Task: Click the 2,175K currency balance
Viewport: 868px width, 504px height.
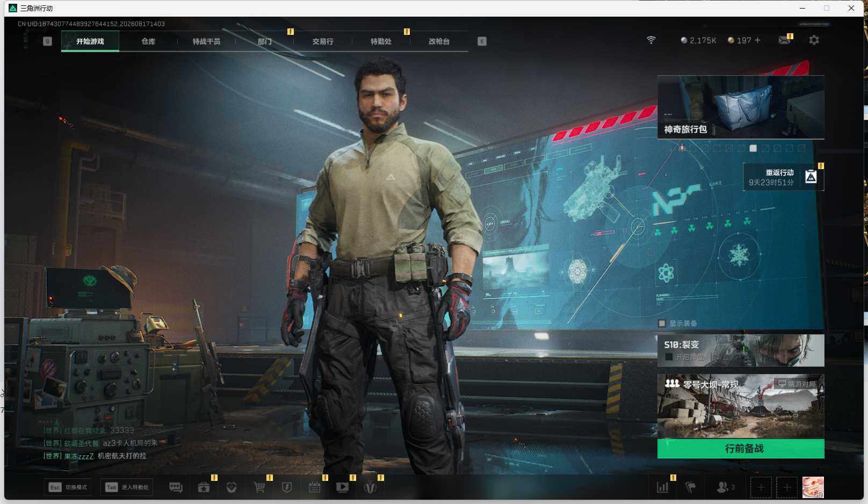Action: [x=698, y=40]
